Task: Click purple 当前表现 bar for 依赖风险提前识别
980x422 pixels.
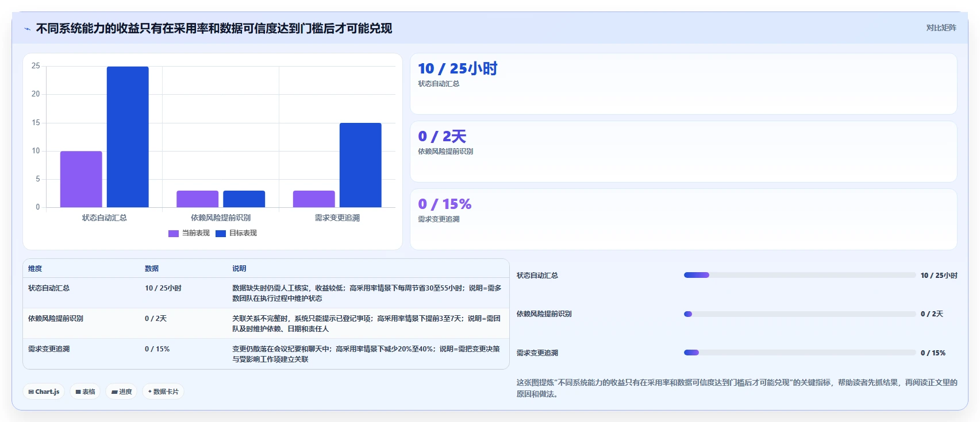Action: coord(197,199)
